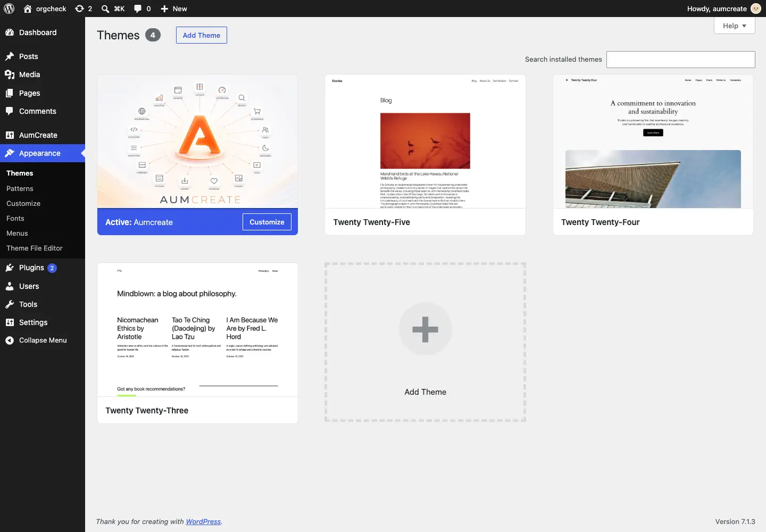This screenshot has width=766, height=532.
Task: Click the Plugins update count badge
Action: [x=52, y=268]
